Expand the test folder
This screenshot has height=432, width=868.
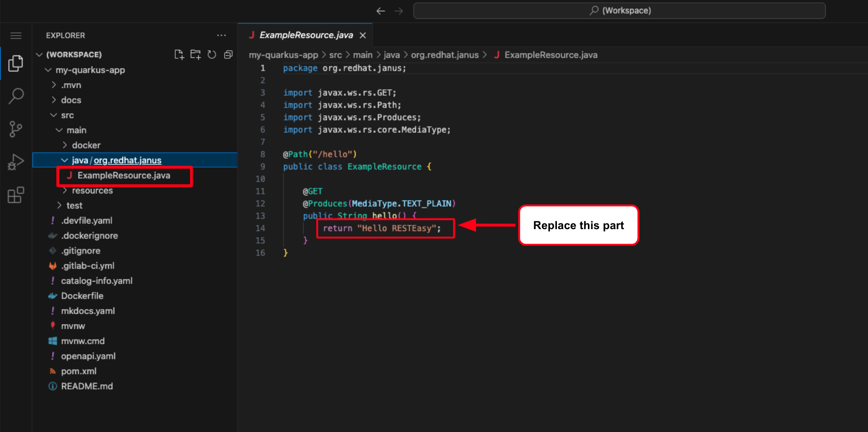click(x=59, y=205)
